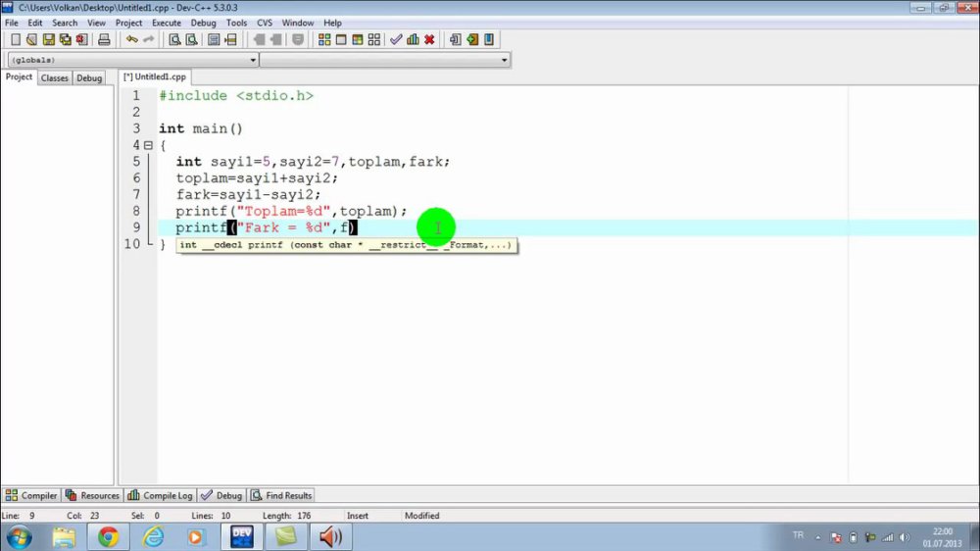Click the New file toolbar icon

(16, 39)
